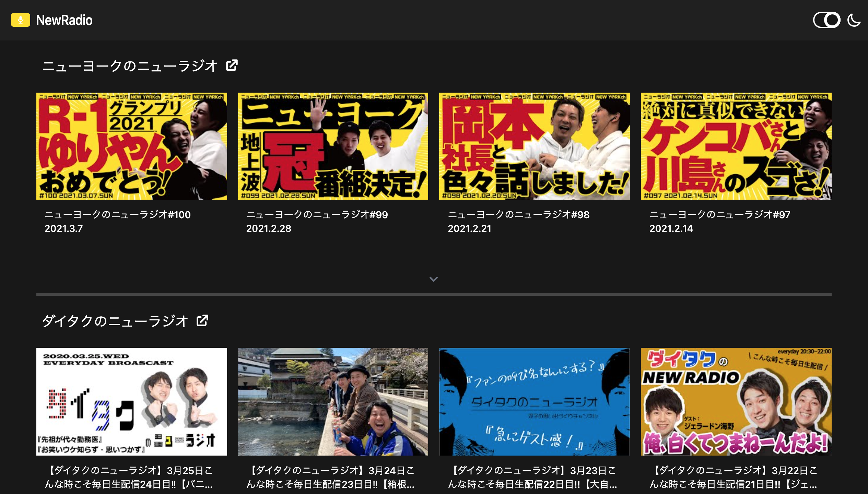Click the ダイタクのニューラジオ section heading
This screenshot has height=494, width=868.
pos(115,321)
